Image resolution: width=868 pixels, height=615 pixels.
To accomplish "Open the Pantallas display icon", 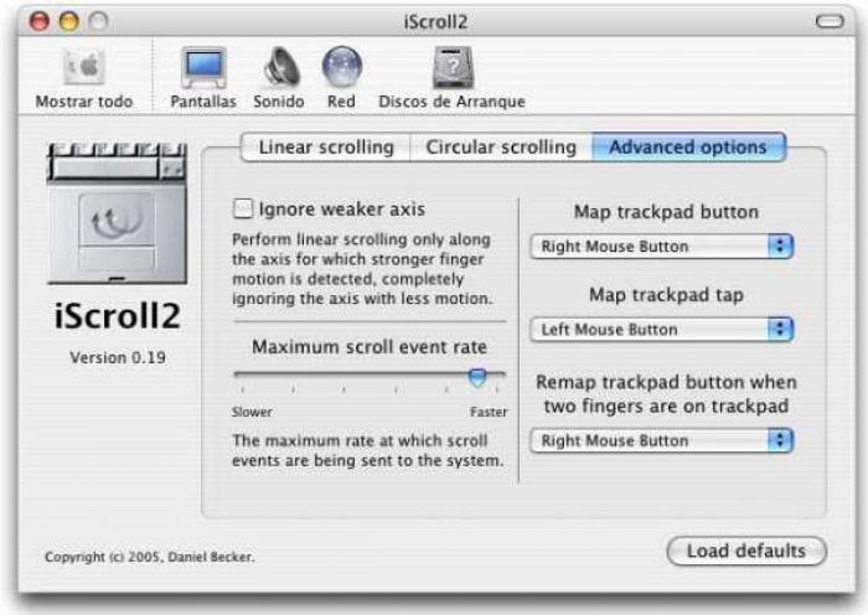I will pyautogui.click(x=203, y=67).
